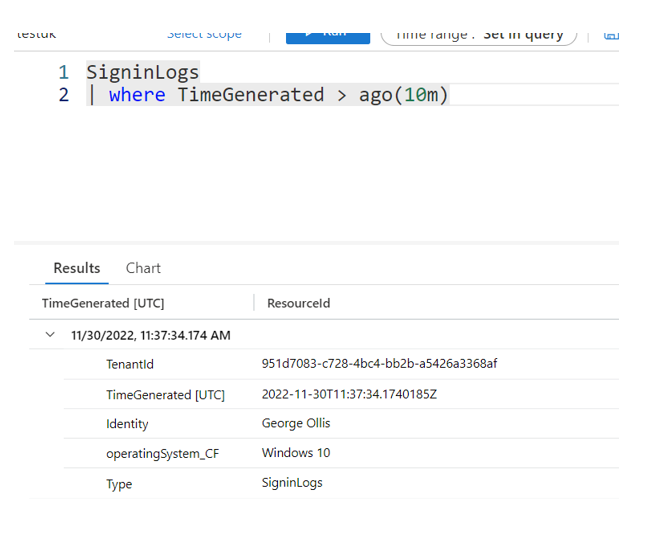Switch to the Chart tab
The image size is (647, 554).
[143, 268]
